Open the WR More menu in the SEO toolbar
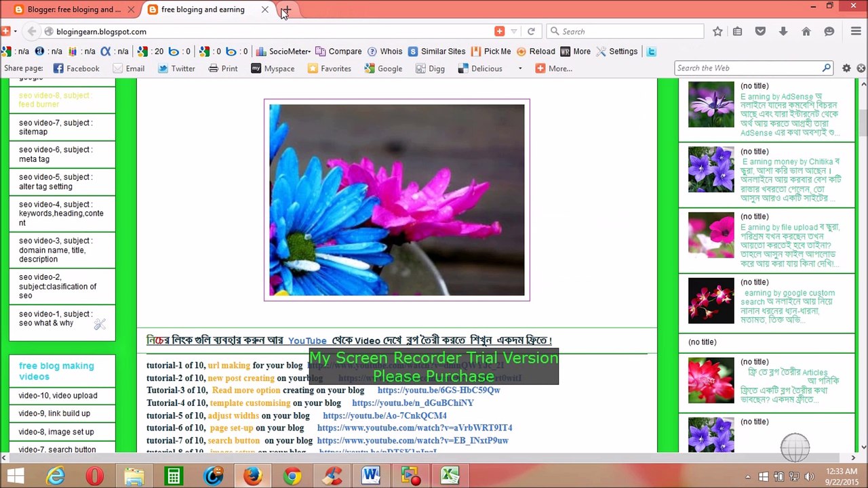This screenshot has width=868, height=488. pos(575,52)
